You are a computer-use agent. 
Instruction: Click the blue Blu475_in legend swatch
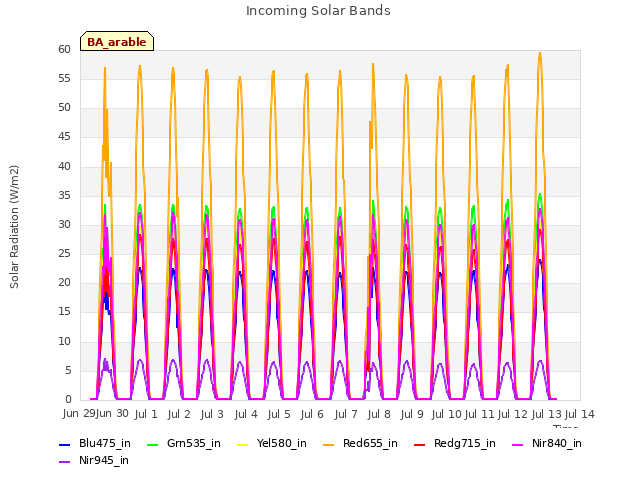(x=64, y=444)
